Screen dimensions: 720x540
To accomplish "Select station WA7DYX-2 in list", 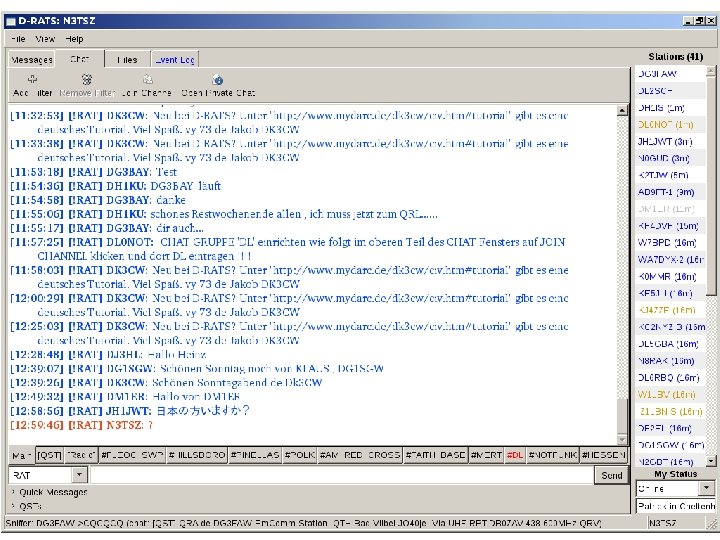I will [670, 259].
